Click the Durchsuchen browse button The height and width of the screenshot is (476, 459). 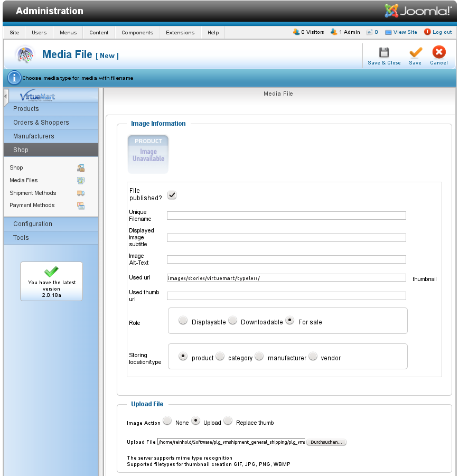click(x=326, y=442)
